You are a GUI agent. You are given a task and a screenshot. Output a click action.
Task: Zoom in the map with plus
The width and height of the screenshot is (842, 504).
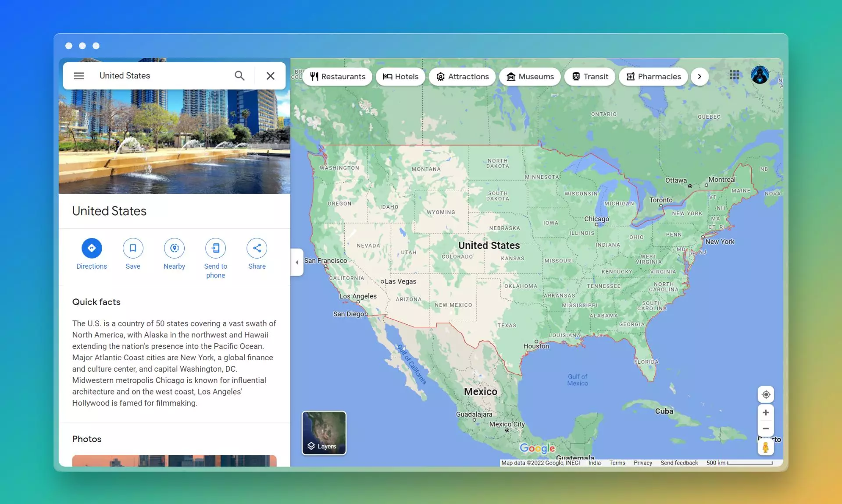coord(766,412)
